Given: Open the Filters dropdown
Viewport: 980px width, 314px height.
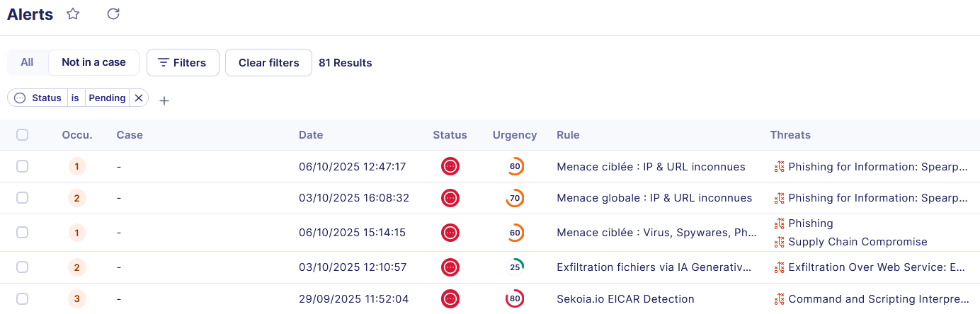Looking at the screenshot, I should point(183,62).
